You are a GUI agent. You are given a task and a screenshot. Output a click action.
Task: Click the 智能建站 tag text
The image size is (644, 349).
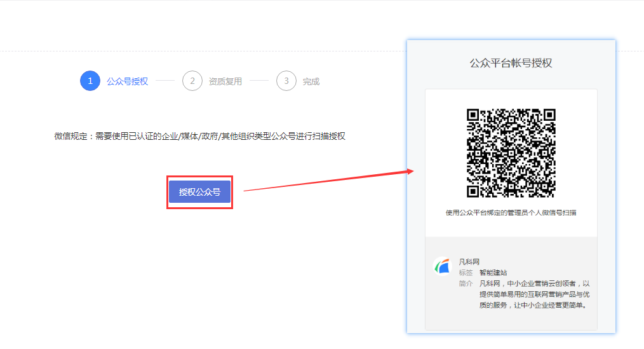pyautogui.click(x=493, y=273)
